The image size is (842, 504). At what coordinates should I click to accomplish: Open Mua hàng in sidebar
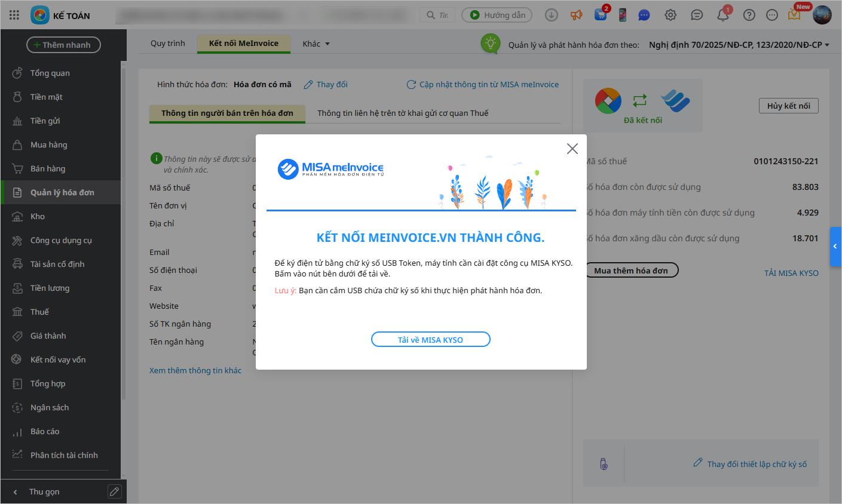tap(60, 145)
